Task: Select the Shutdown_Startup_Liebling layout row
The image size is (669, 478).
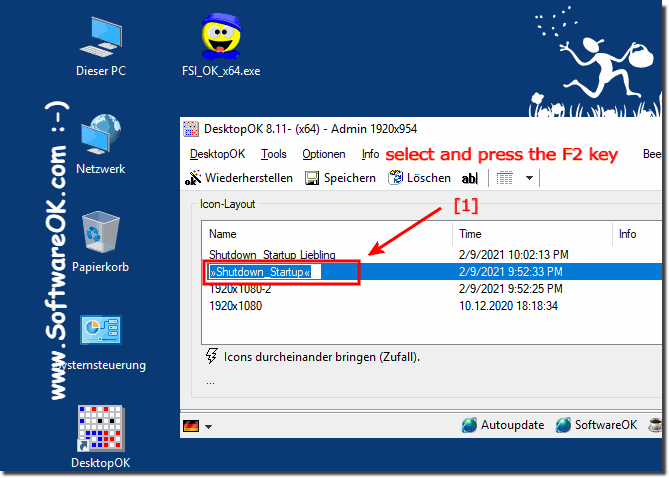Action: coord(432,255)
